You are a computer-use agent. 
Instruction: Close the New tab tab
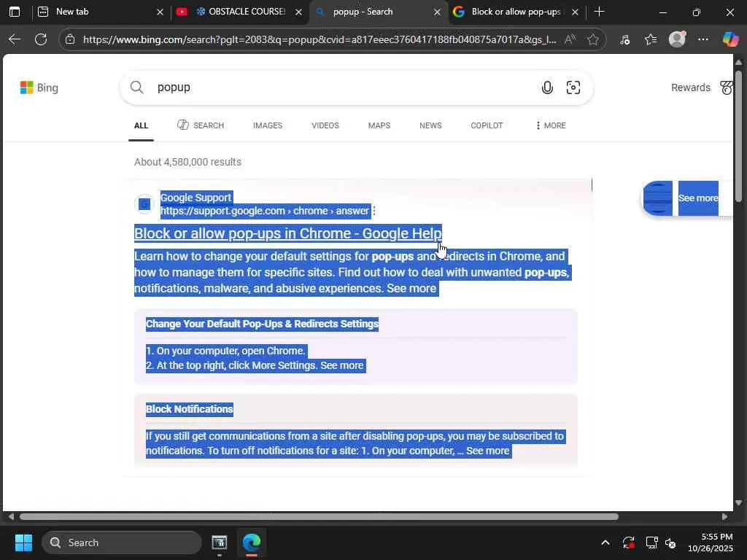point(160,12)
